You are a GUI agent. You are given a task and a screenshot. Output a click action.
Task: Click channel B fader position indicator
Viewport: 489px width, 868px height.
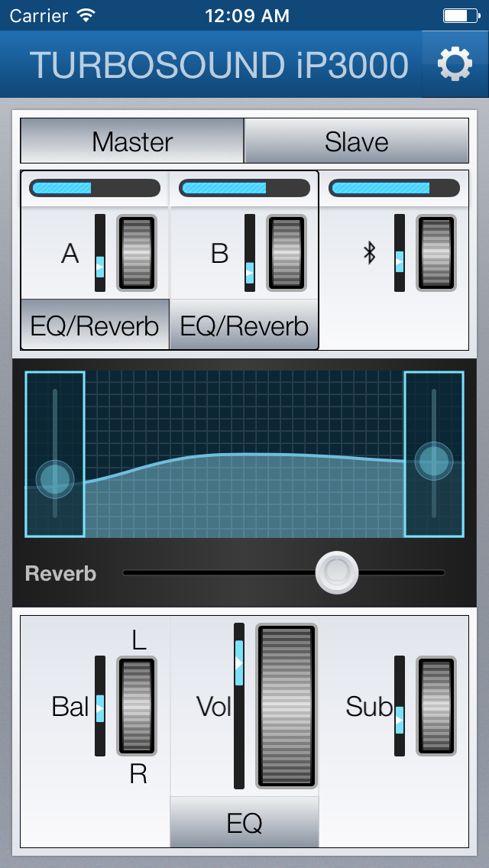pos(250,273)
